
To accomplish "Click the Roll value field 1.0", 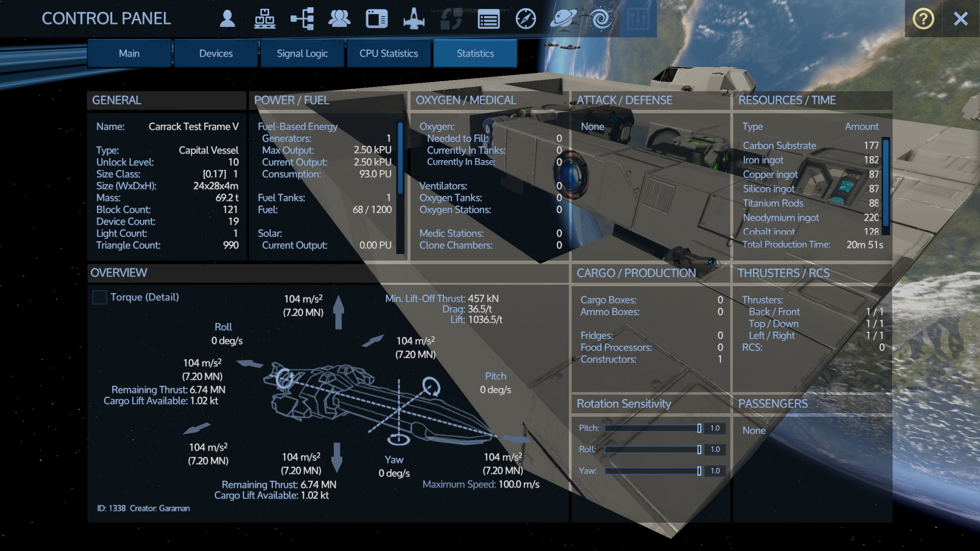I will 715,449.
